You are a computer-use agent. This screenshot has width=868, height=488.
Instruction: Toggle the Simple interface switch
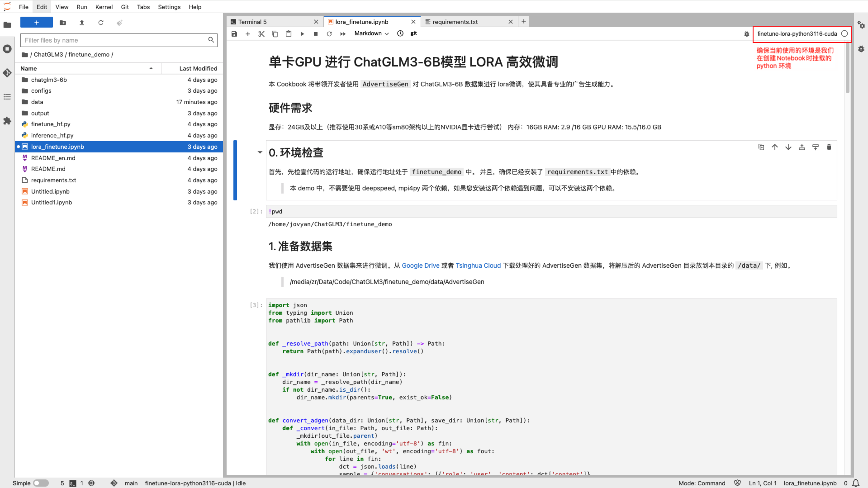coord(40,483)
